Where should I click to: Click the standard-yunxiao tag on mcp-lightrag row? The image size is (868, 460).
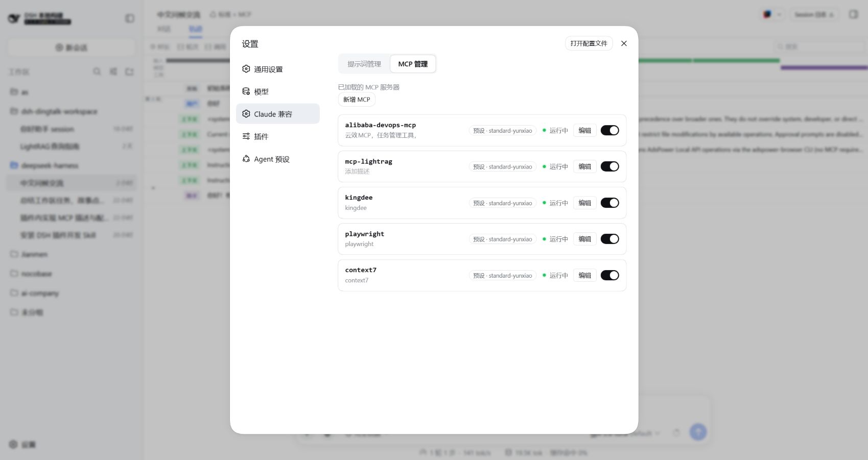click(x=503, y=167)
